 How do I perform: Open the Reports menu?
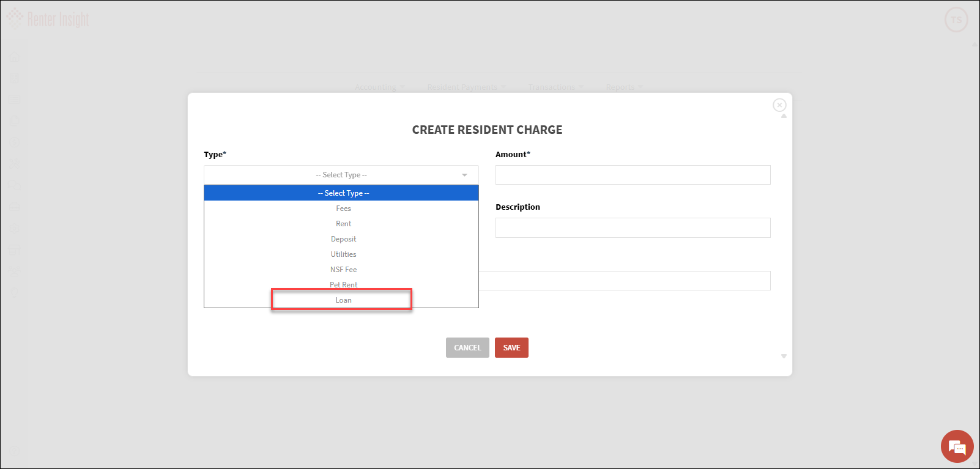(x=623, y=87)
